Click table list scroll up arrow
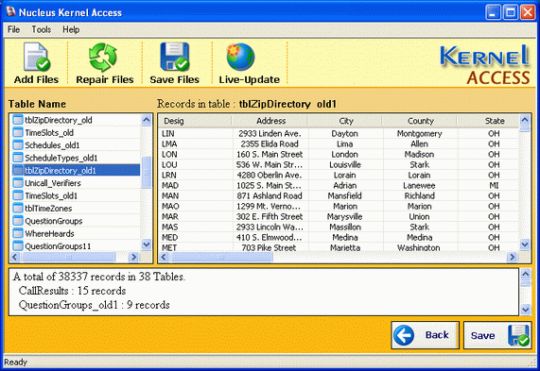 [x=146, y=120]
